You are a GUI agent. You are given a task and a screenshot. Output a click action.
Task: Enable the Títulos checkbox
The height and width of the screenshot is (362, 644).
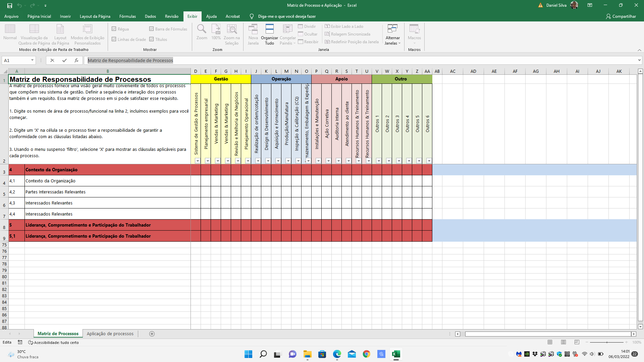[x=153, y=39]
